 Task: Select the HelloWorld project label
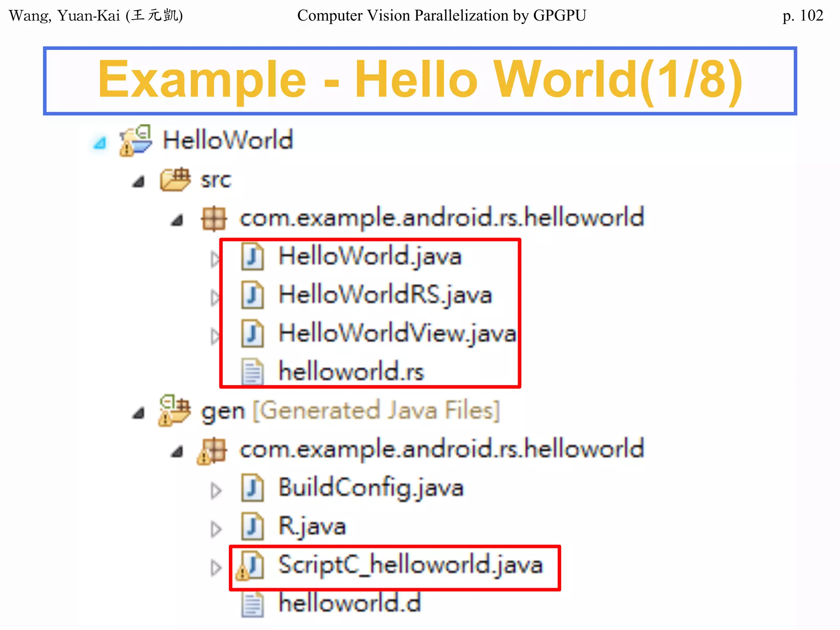[x=228, y=140]
